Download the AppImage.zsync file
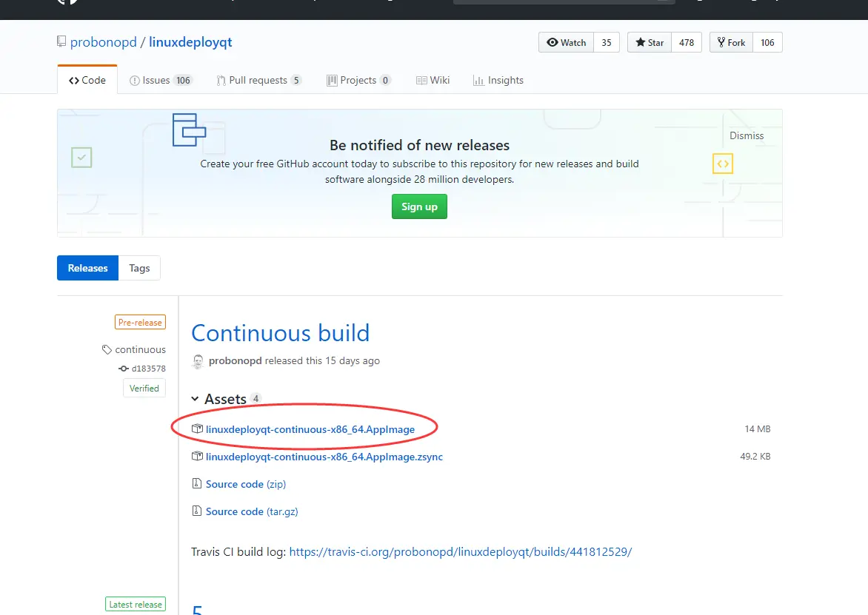This screenshot has width=868, height=615. (x=324, y=457)
